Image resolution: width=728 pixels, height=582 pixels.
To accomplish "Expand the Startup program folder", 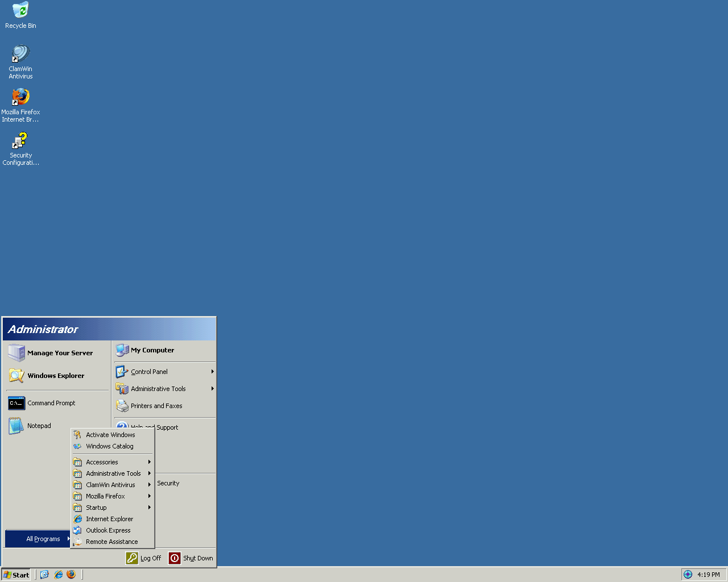I will [112, 508].
